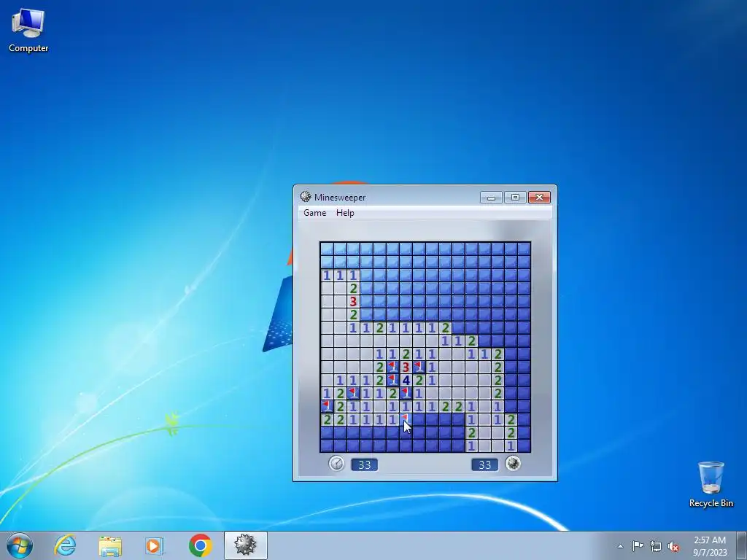Click the red 3 between two green 2s vertically
The height and width of the screenshot is (560, 747).
[x=353, y=301]
